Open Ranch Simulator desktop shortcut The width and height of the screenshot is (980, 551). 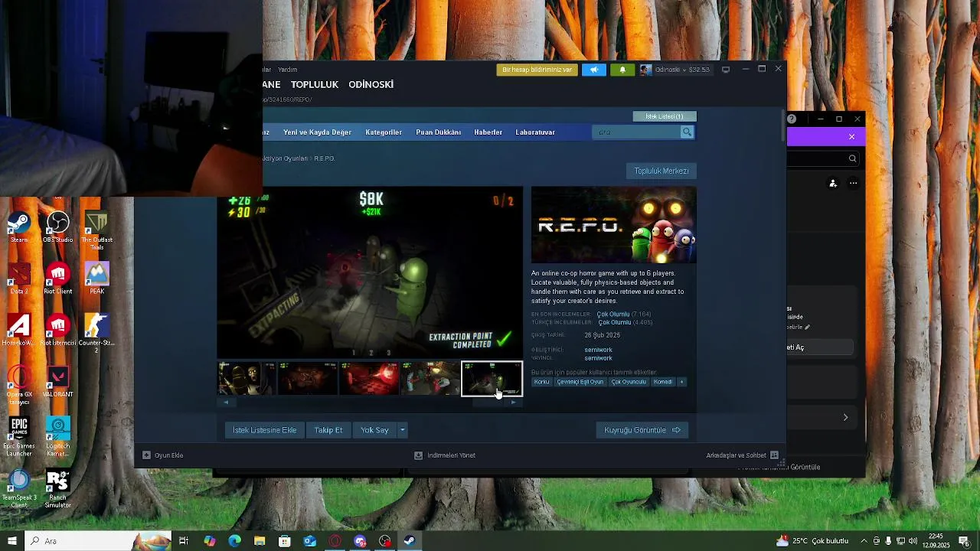tap(57, 488)
